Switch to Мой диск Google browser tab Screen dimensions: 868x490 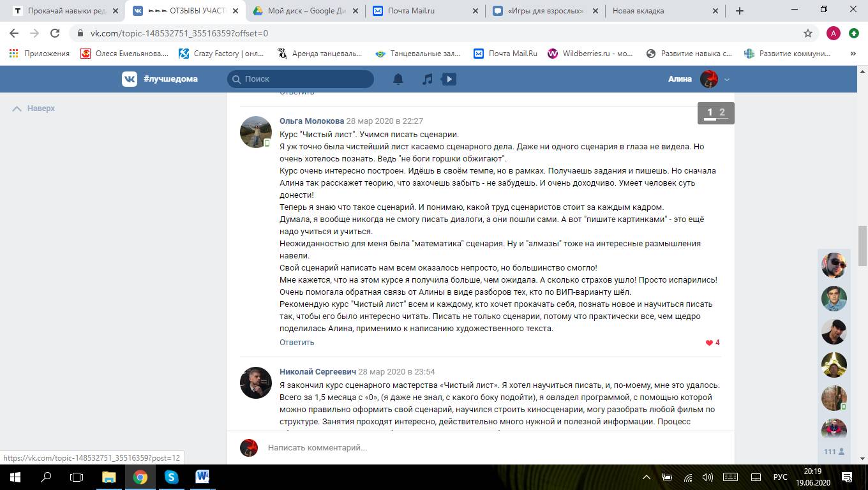point(306,11)
